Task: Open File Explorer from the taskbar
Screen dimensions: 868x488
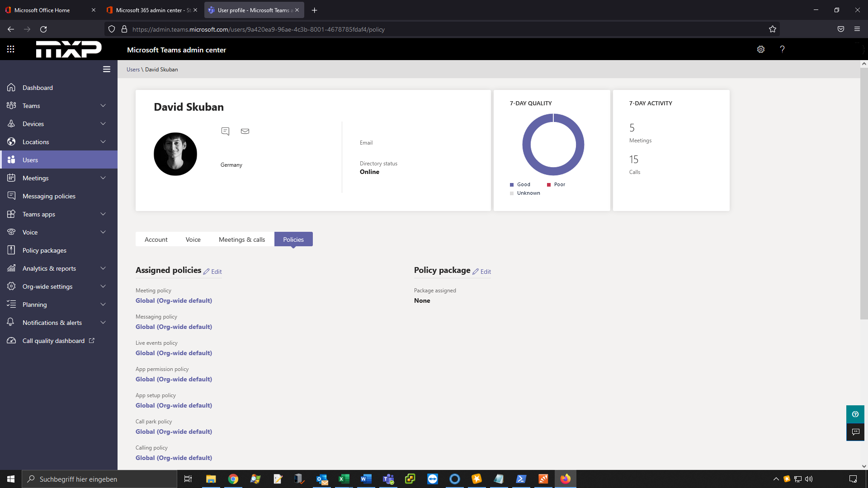Action: [211, 479]
